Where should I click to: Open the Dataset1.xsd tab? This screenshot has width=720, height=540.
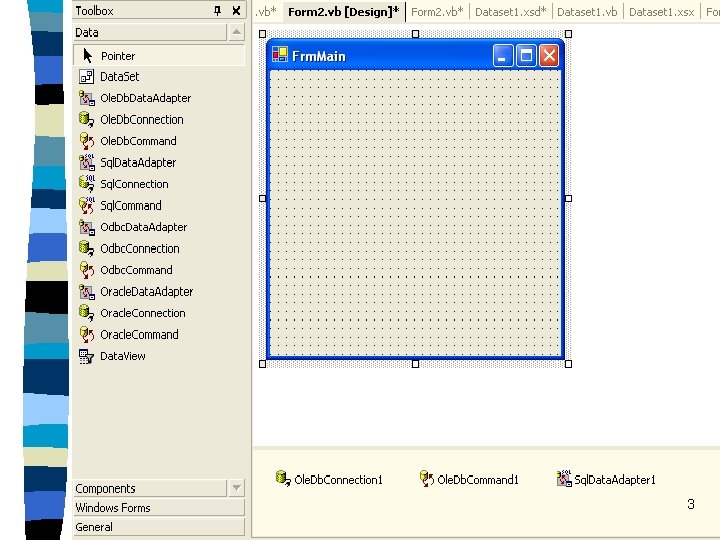511,12
